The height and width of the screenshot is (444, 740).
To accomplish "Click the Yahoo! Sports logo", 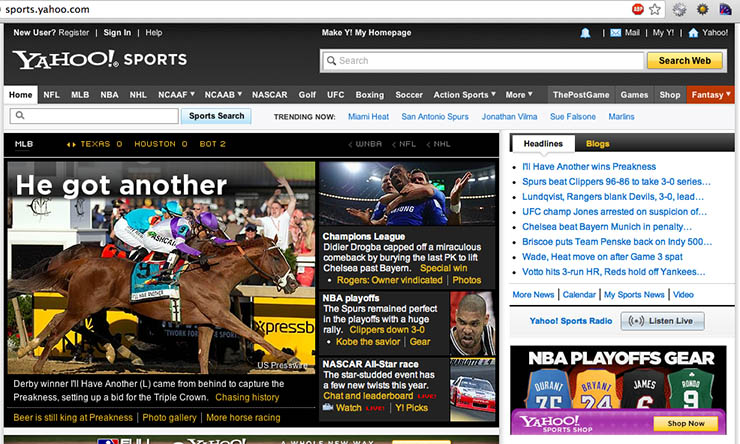I will 100,59.
